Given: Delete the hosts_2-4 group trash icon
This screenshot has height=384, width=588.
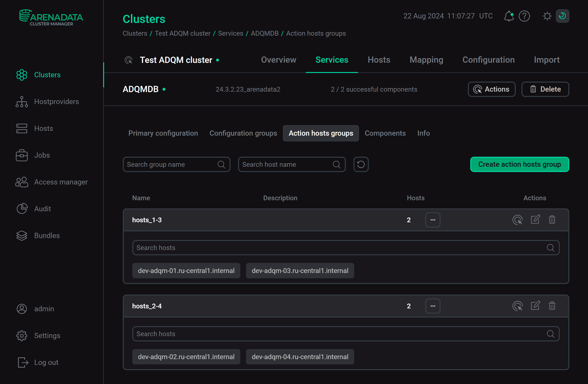Looking at the screenshot, I should click(552, 306).
